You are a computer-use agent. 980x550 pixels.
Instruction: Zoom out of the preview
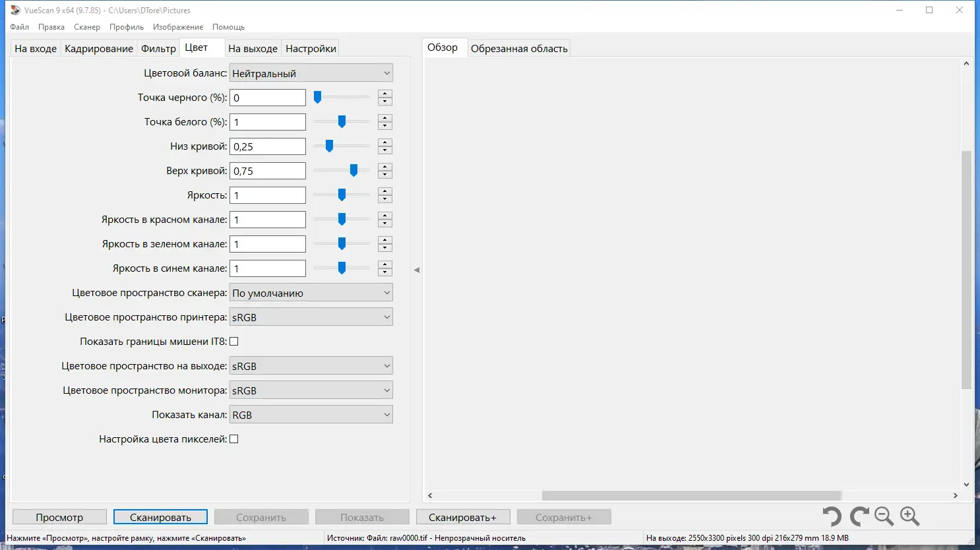click(884, 516)
